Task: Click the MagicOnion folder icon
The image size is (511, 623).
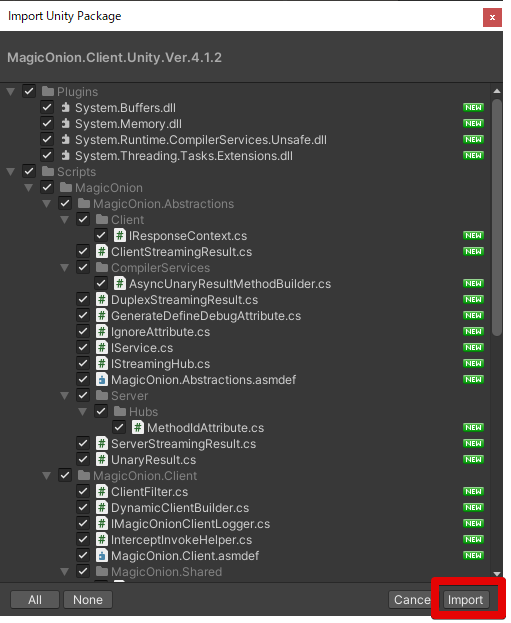Action: pyautogui.click(x=66, y=188)
